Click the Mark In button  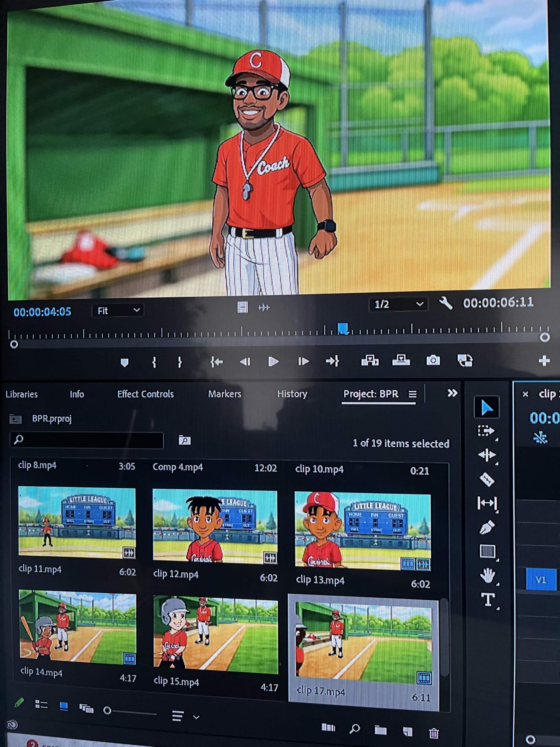[x=154, y=362]
